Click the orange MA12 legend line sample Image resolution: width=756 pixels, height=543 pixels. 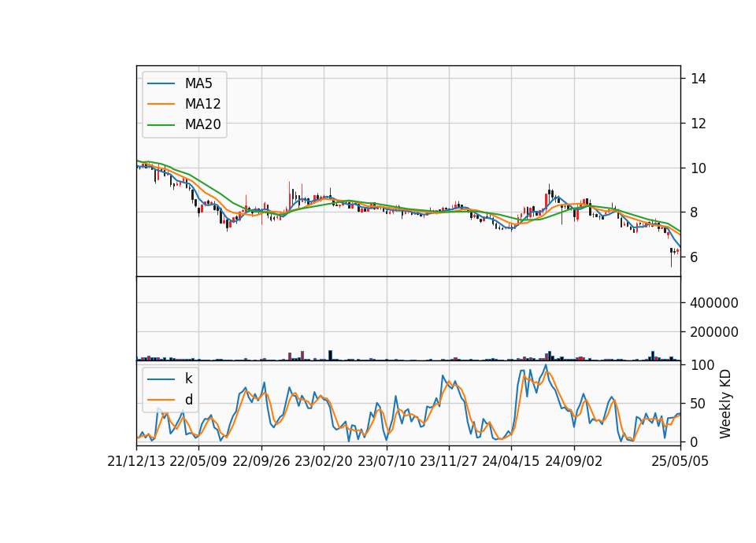[161, 104]
